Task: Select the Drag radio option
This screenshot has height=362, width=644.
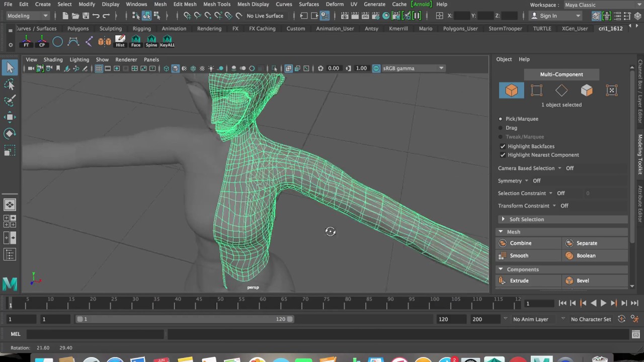Action: pyautogui.click(x=500, y=128)
